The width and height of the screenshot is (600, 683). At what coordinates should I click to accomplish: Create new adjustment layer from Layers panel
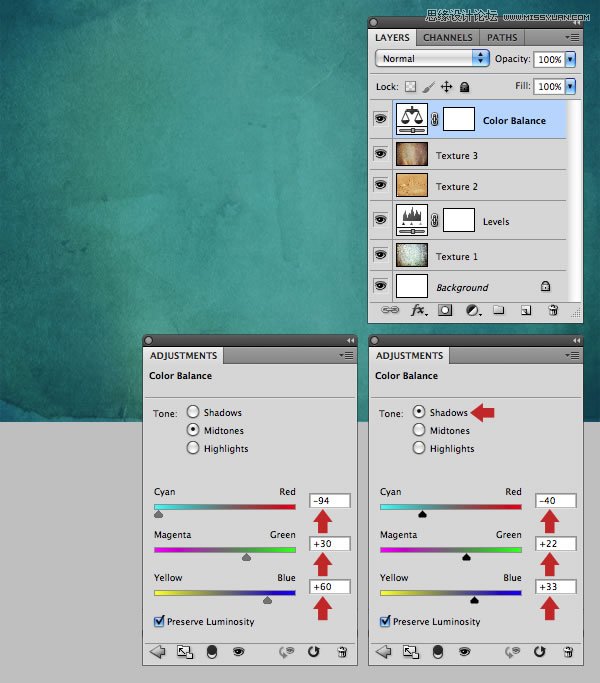[471, 311]
